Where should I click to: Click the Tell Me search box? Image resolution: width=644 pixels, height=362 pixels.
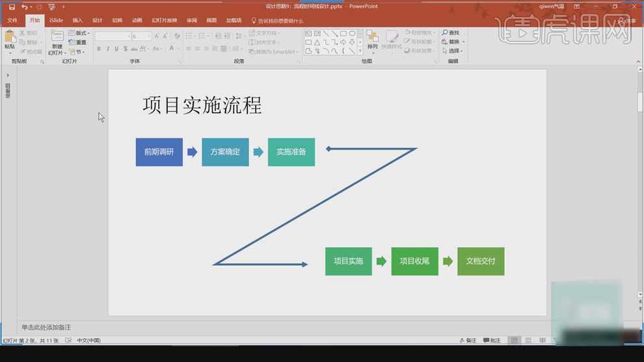[x=278, y=21]
